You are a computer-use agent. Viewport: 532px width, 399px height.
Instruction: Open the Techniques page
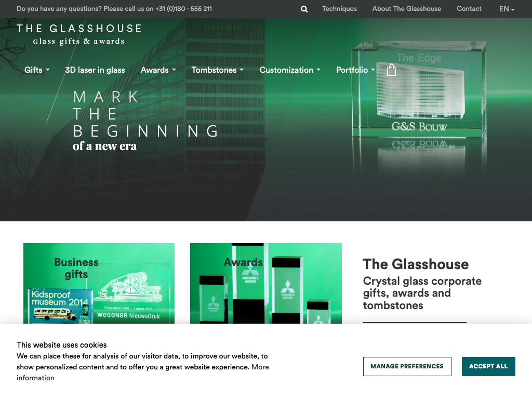pyautogui.click(x=339, y=9)
